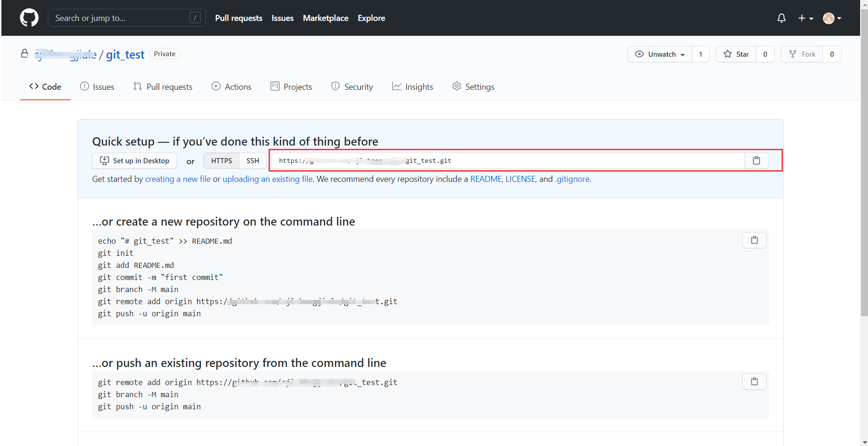Click the slash shortcut hint in search
Image resolution: width=868 pixels, height=446 pixels.
195,18
